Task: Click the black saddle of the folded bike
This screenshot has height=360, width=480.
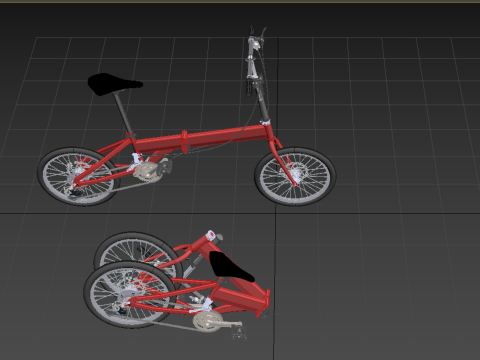Action: pos(231,266)
